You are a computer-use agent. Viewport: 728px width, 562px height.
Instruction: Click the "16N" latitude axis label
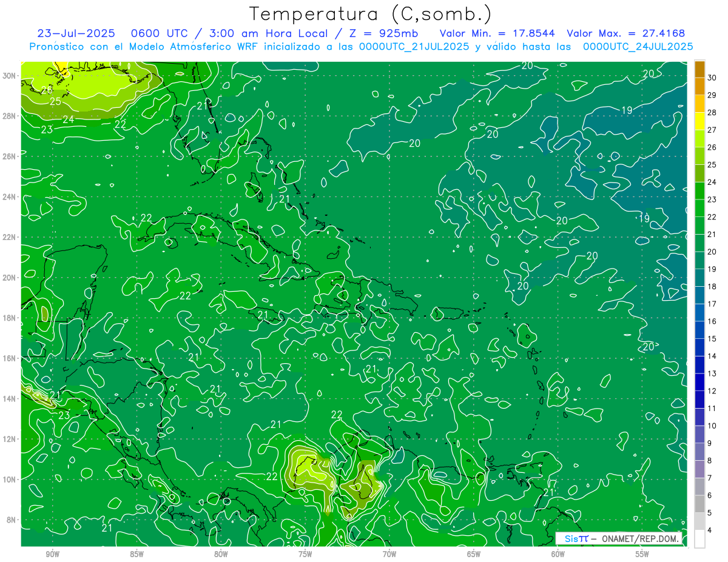(x=10, y=358)
